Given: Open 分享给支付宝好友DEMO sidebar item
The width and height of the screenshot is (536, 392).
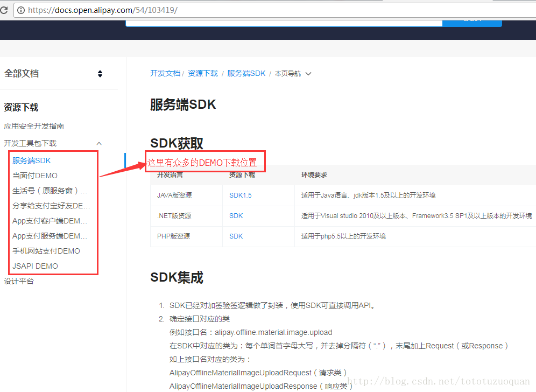Looking at the screenshot, I should (51, 206).
